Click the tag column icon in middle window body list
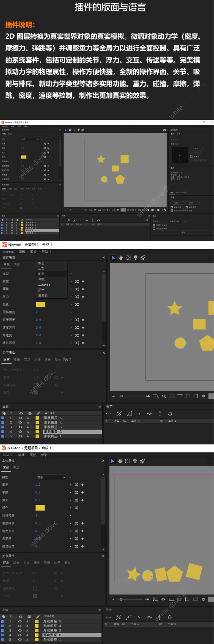The width and height of the screenshot is (214, 644). tap(4, 413)
